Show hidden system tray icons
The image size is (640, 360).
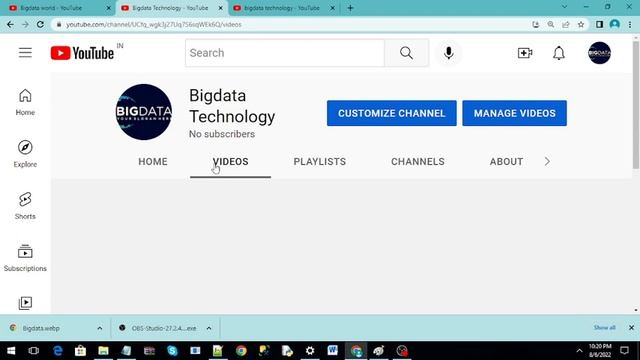(x=579, y=351)
